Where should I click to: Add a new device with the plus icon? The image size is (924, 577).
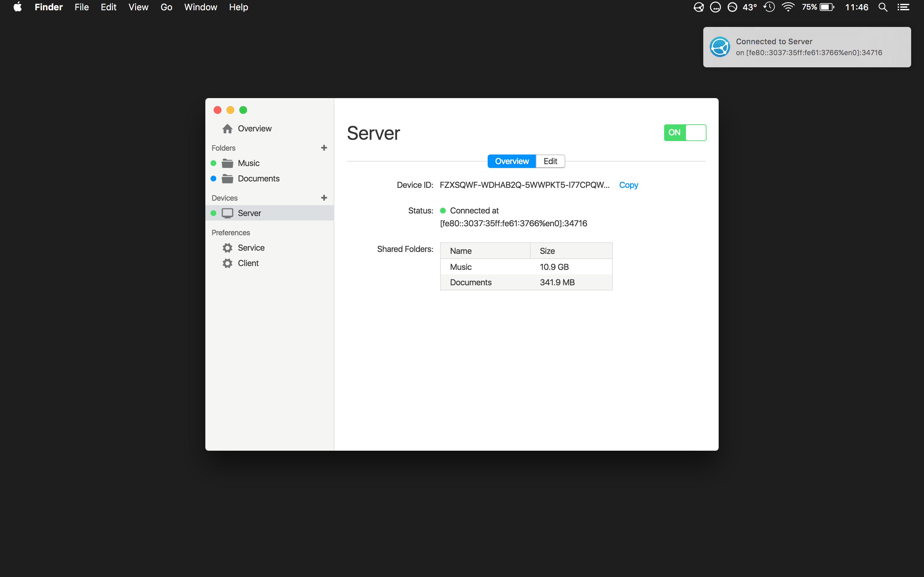324,198
